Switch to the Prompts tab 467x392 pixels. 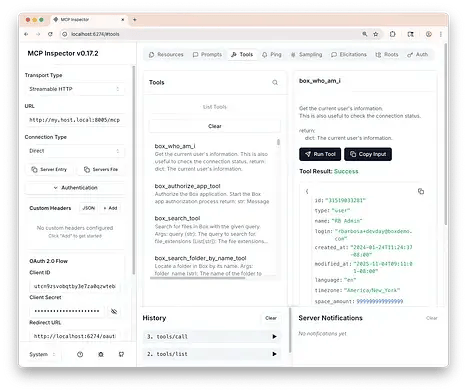click(x=207, y=54)
